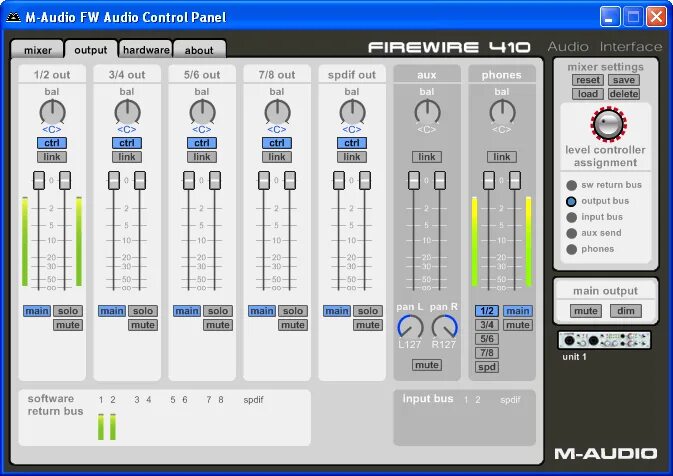673x476 pixels.
Task: Select the output tab
Action: pos(91,50)
